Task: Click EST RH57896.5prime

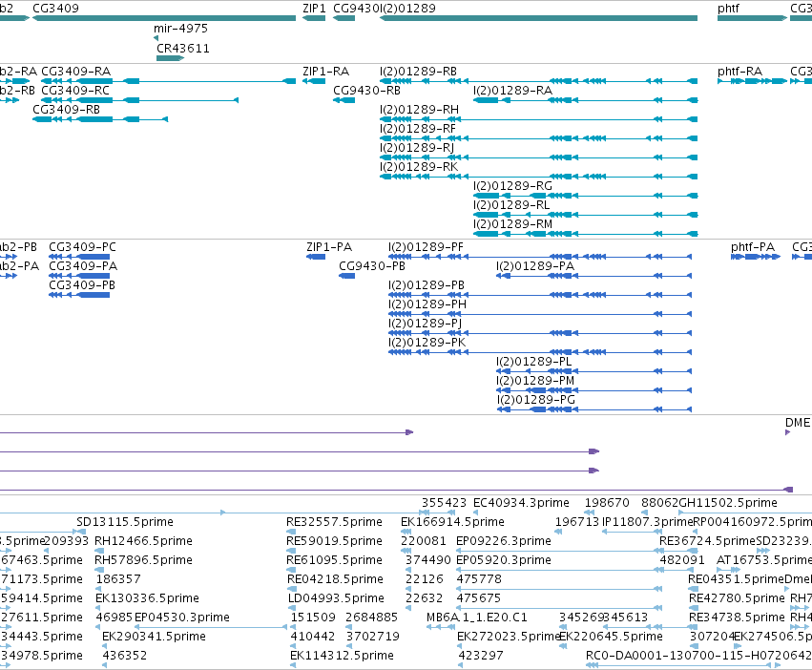Action: pos(143,560)
